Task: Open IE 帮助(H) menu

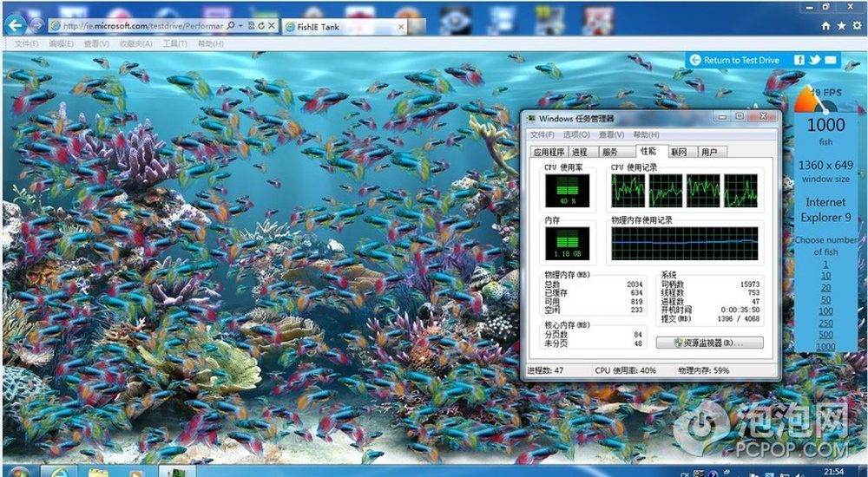Action: click(210, 43)
